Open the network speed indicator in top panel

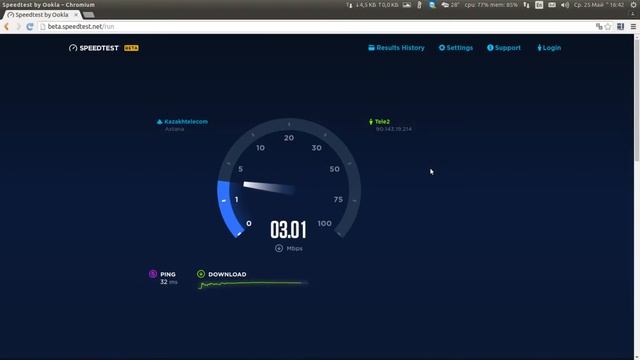tap(372, 5)
